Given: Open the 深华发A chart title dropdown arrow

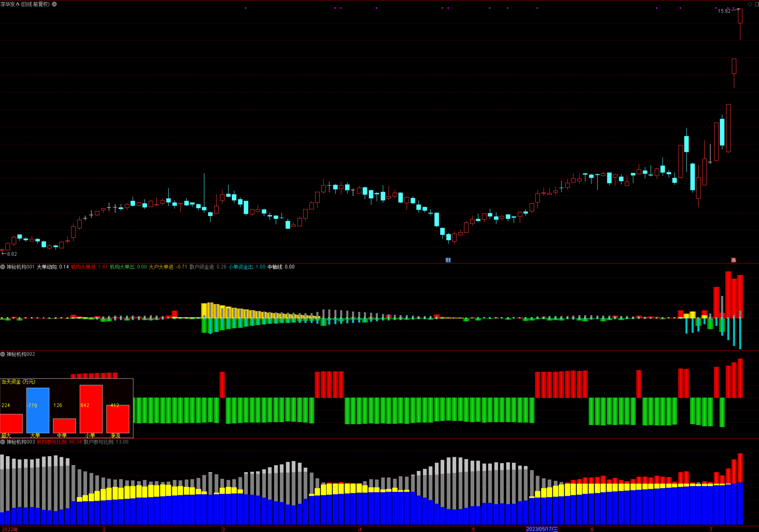Looking at the screenshot, I should coord(54,4).
